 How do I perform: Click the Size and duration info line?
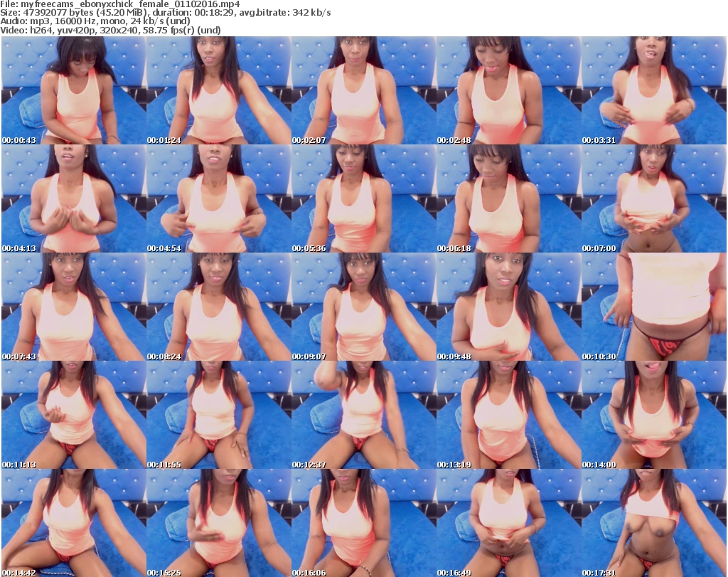pyautogui.click(x=166, y=13)
